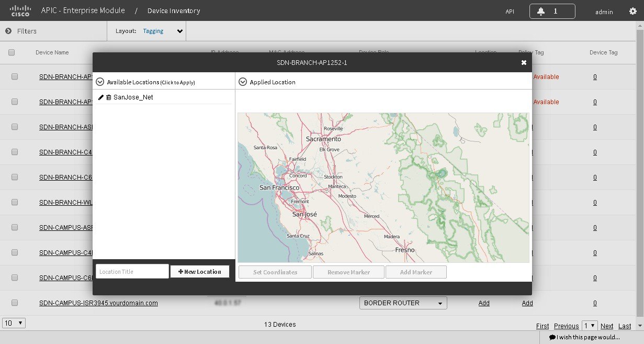Open device tag count for SDN-BRANCH-C4 row
Image resolution: width=644 pixels, height=344 pixels.
point(595,152)
